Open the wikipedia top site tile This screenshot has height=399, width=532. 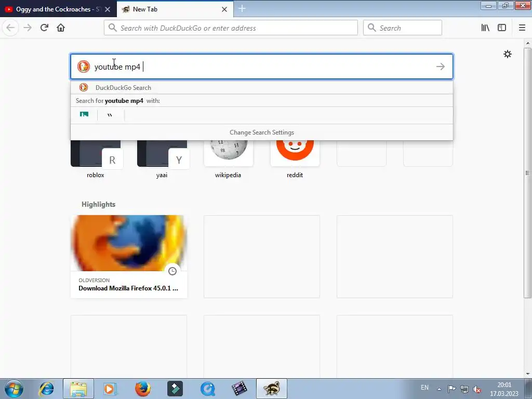point(228,159)
